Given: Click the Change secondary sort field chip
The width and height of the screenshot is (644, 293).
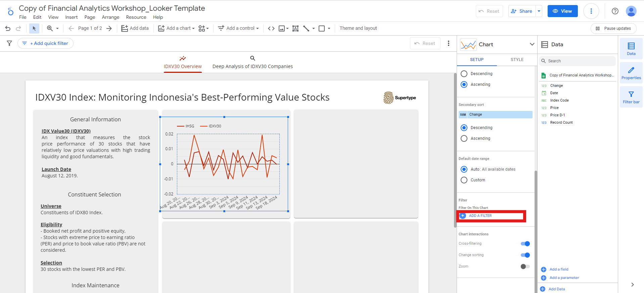Looking at the screenshot, I should [x=496, y=115].
